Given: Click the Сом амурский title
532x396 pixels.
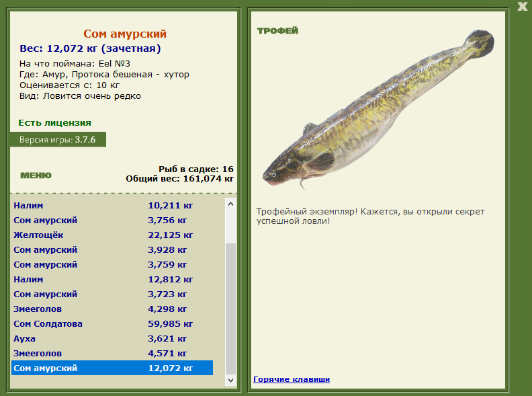Looking at the screenshot, I should click(x=125, y=34).
